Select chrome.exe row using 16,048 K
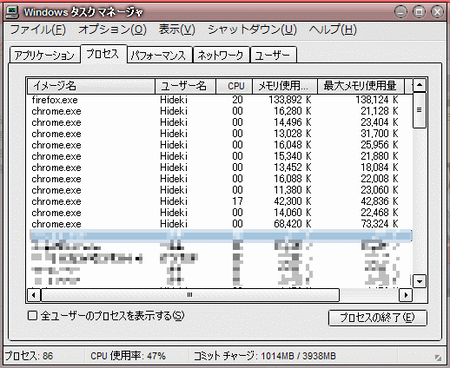Screen dimensions: 450x368 [x=220, y=145]
